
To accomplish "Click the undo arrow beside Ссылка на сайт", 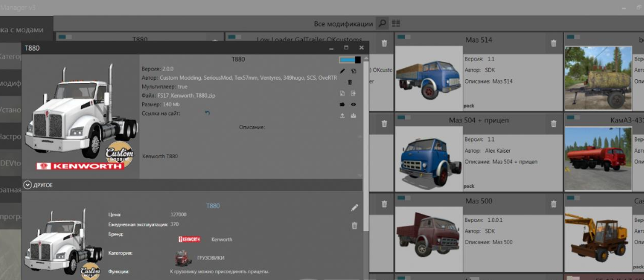I will pyautogui.click(x=208, y=113).
